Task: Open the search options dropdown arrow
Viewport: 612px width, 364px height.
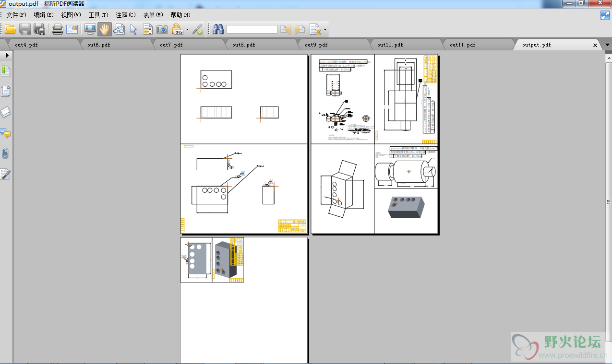Action: (x=325, y=30)
